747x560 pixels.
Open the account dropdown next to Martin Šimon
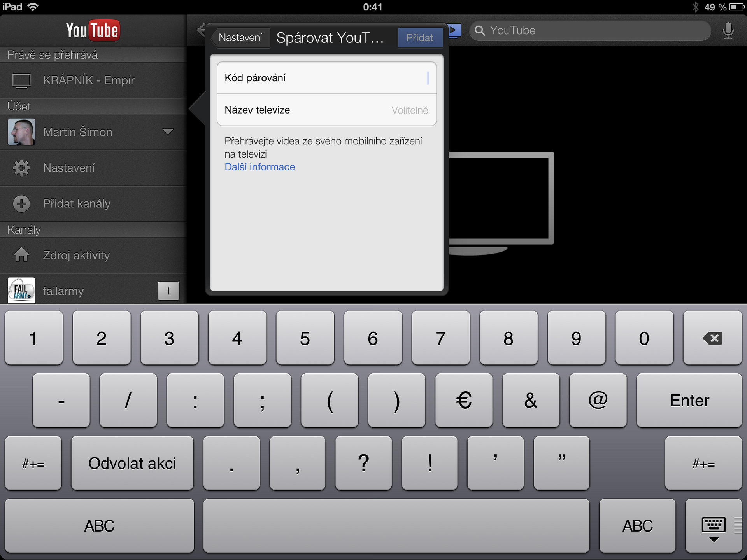click(168, 132)
